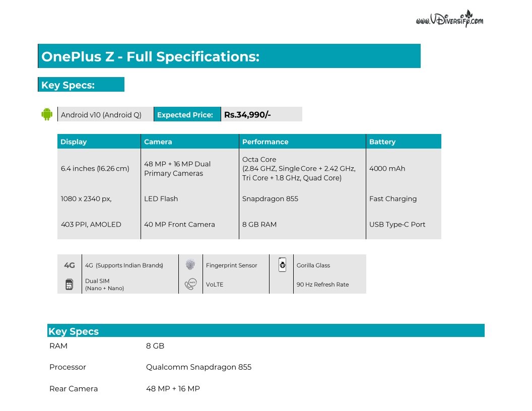This screenshot has width=532, height=411.
Task: Click the SIM card icon
Action: pos(69,284)
